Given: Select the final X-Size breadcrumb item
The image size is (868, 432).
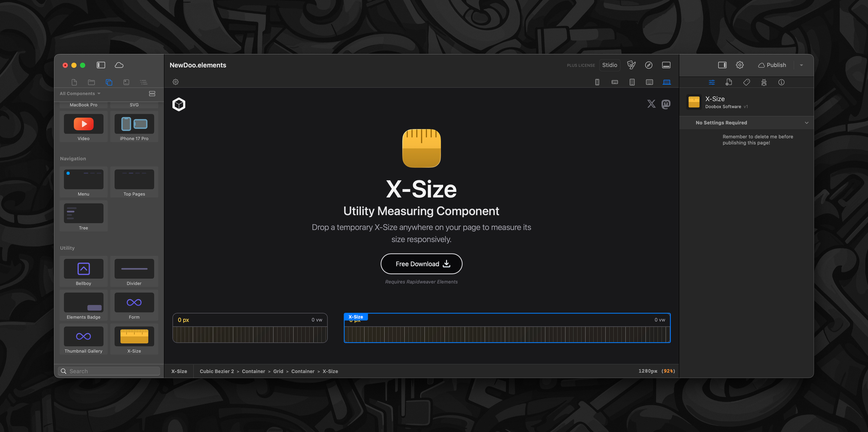Looking at the screenshot, I should (x=330, y=371).
